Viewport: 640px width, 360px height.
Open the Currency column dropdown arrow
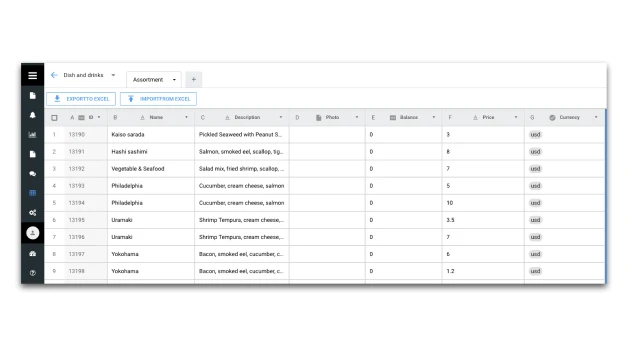596,118
